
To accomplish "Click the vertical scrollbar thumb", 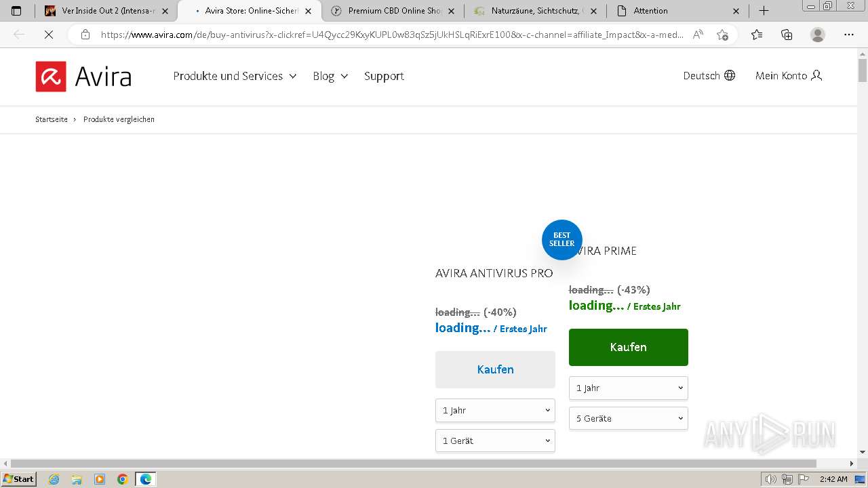I will pyautogui.click(x=863, y=70).
